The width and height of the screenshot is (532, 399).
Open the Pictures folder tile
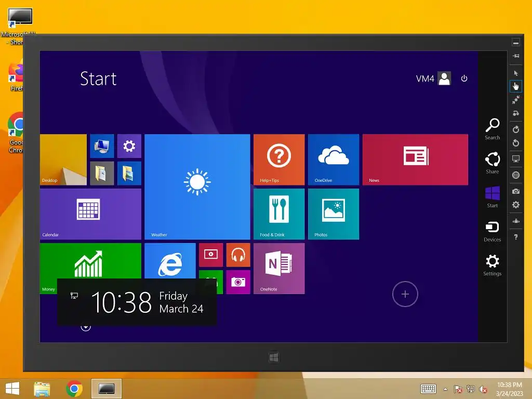pos(129,174)
